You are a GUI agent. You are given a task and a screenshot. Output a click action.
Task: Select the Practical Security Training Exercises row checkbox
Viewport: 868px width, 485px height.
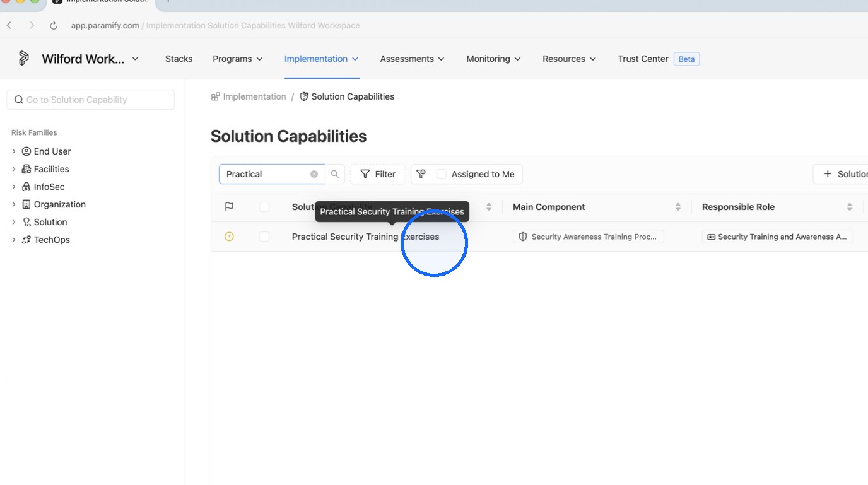(264, 237)
